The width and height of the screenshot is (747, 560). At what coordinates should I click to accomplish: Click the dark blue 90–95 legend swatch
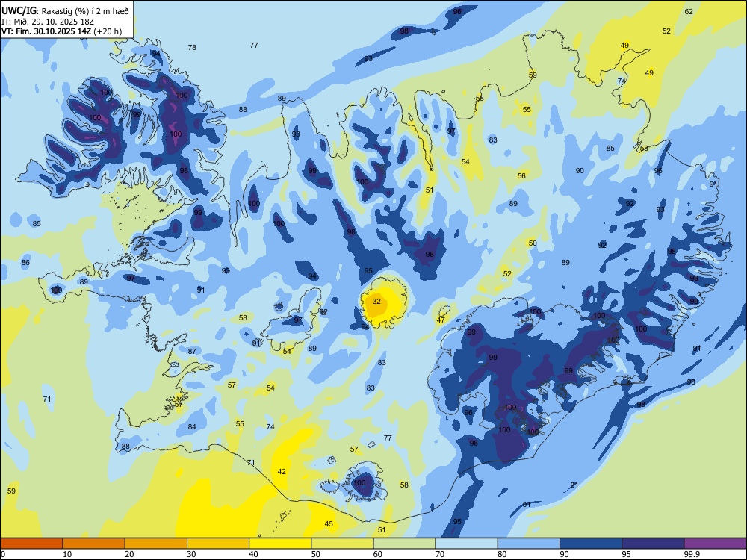coord(591,544)
